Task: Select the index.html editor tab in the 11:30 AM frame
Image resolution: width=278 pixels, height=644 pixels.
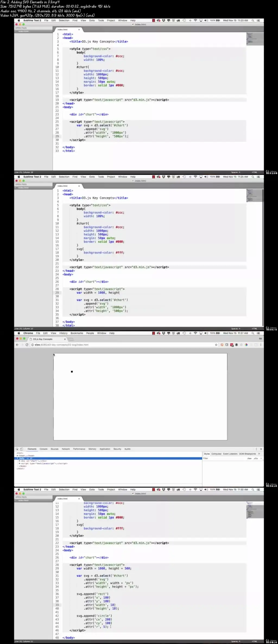Action: click(67, 499)
